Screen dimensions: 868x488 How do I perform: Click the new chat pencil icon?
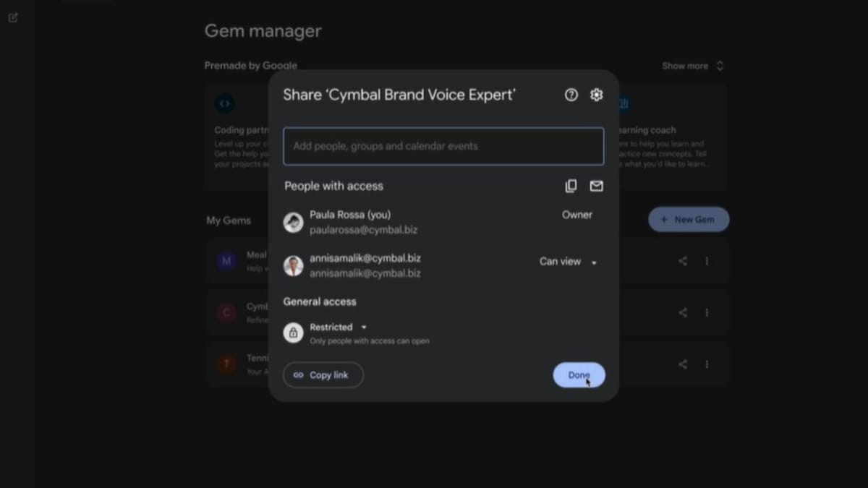[13, 17]
